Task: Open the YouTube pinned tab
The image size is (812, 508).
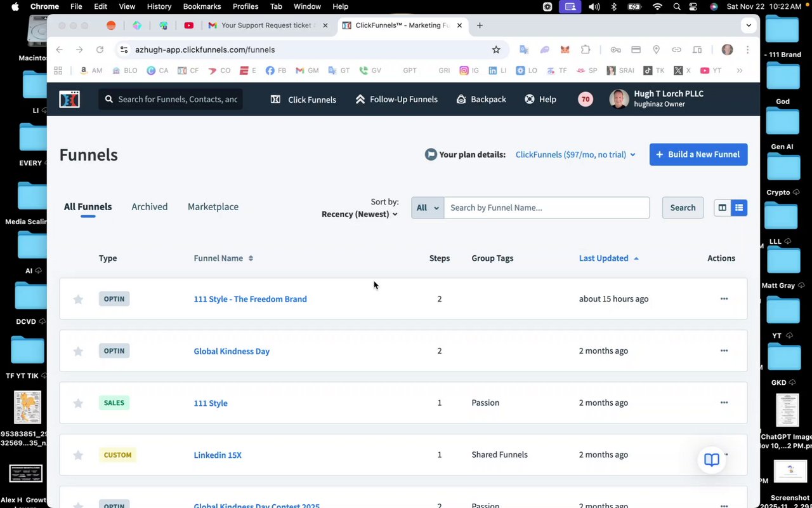Action: coord(188,25)
